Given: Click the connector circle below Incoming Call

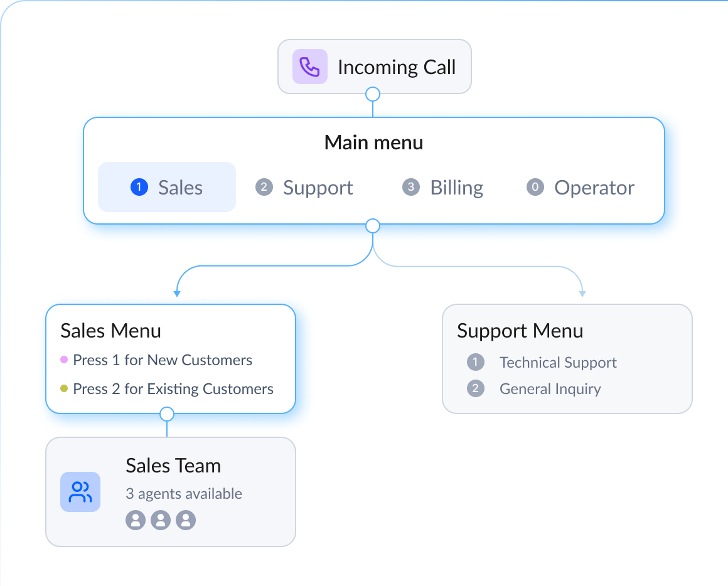Looking at the screenshot, I should pos(373,94).
